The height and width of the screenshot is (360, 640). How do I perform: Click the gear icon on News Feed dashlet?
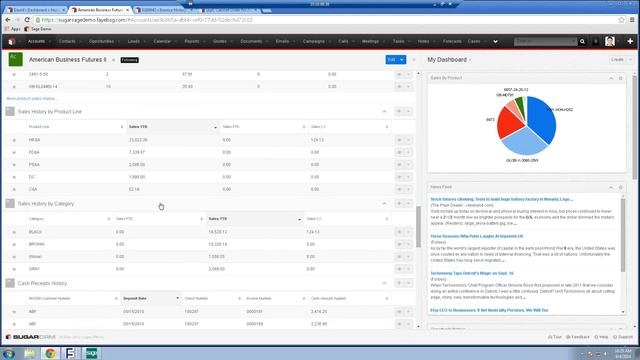click(620, 187)
